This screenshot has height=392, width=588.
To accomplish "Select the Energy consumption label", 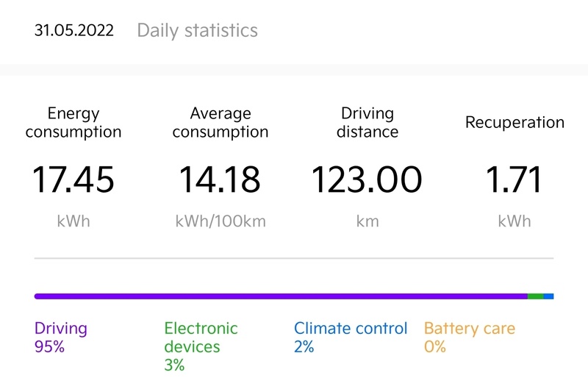I will pyautogui.click(x=73, y=123).
